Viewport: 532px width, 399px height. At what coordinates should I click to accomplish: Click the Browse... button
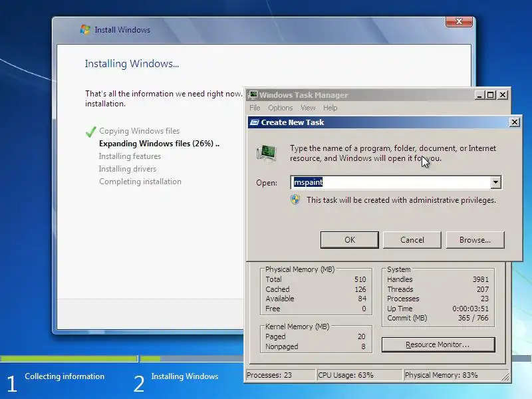tap(475, 240)
